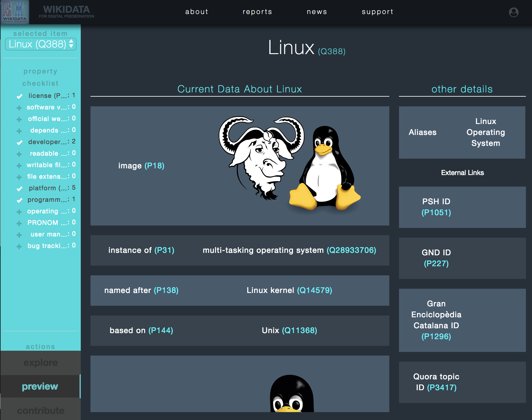532x420 pixels.
Task: Switch to the explore action tab
Action: (x=41, y=363)
